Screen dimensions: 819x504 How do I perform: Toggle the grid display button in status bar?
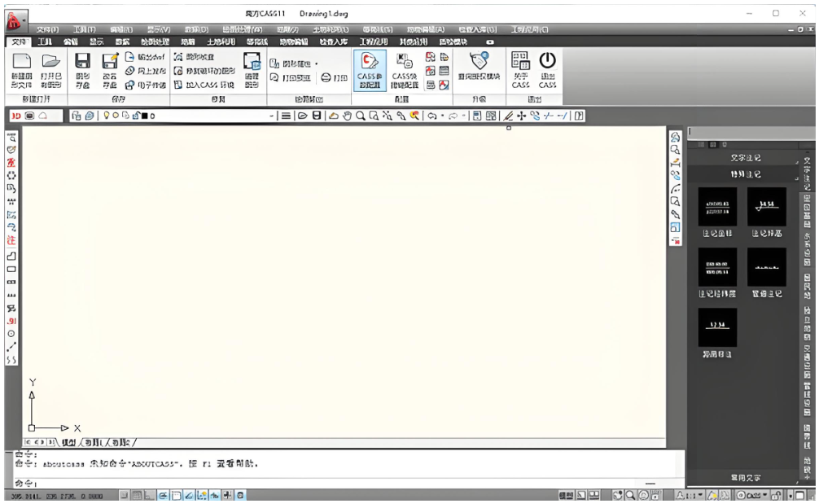[138, 495]
